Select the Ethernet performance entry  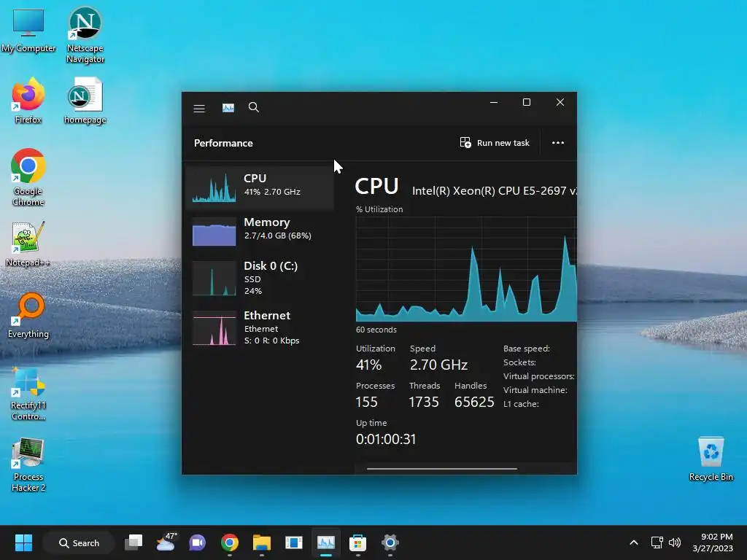[260, 328]
